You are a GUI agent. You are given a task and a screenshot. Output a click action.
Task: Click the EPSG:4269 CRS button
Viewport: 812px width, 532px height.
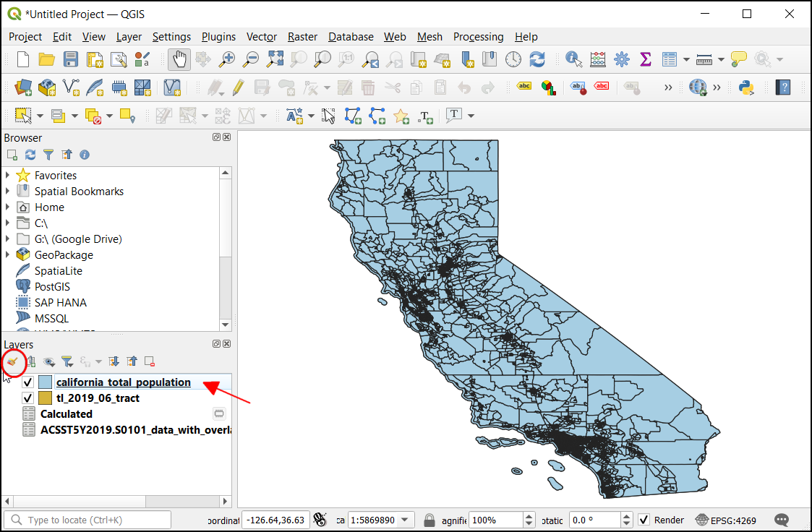[x=727, y=520]
